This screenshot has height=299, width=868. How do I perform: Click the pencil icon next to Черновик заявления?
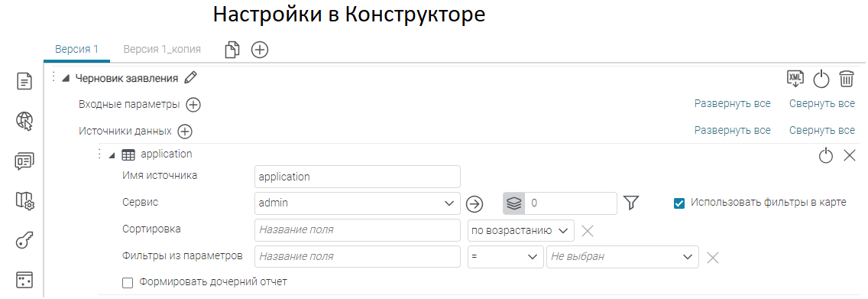tap(190, 78)
